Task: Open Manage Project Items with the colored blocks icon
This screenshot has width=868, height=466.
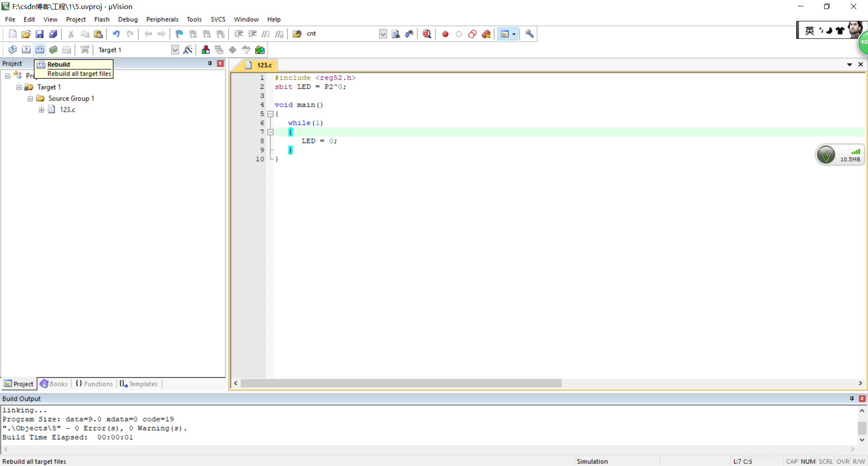Action: coord(206,50)
